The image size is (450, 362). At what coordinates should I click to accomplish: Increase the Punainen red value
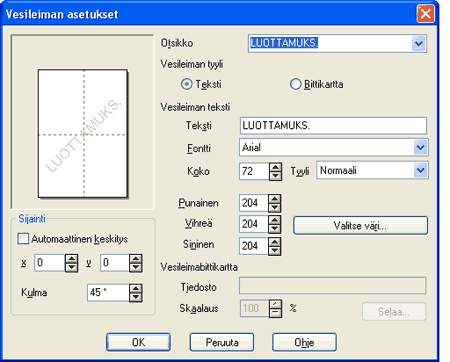coord(275,199)
